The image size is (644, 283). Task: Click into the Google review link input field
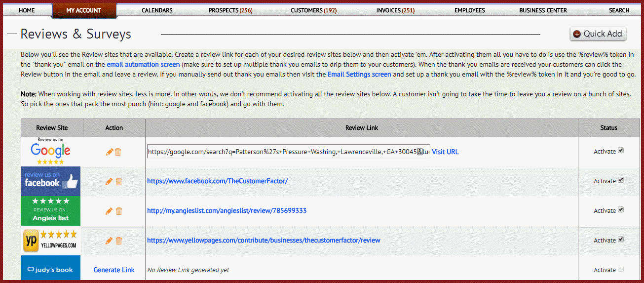point(288,152)
